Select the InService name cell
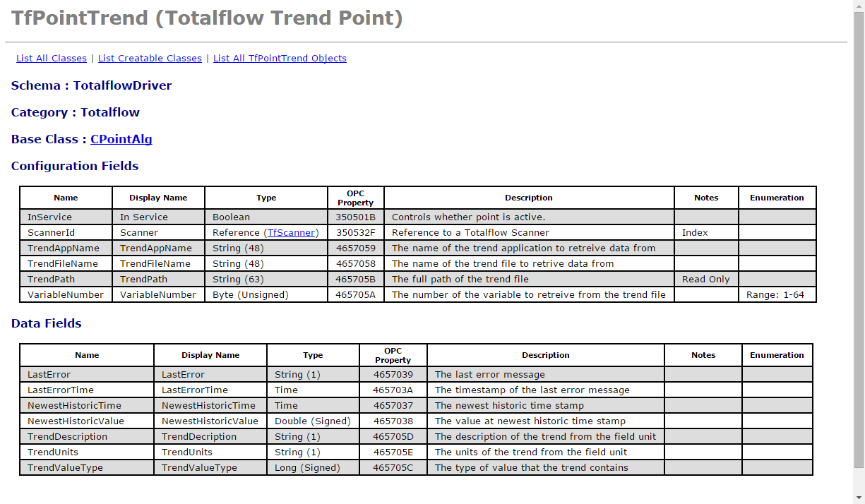The height and width of the screenshot is (504, 865). 49,217
